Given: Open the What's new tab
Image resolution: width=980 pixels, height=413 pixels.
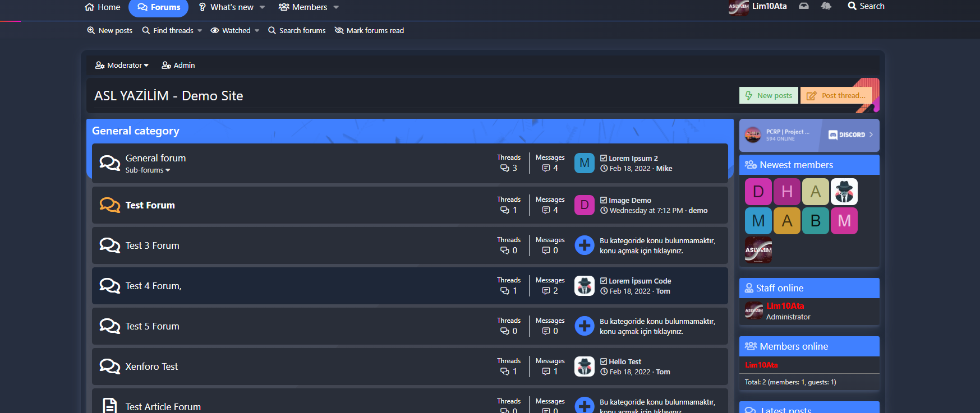Looking at the screenshot, I should coord(226,7).
